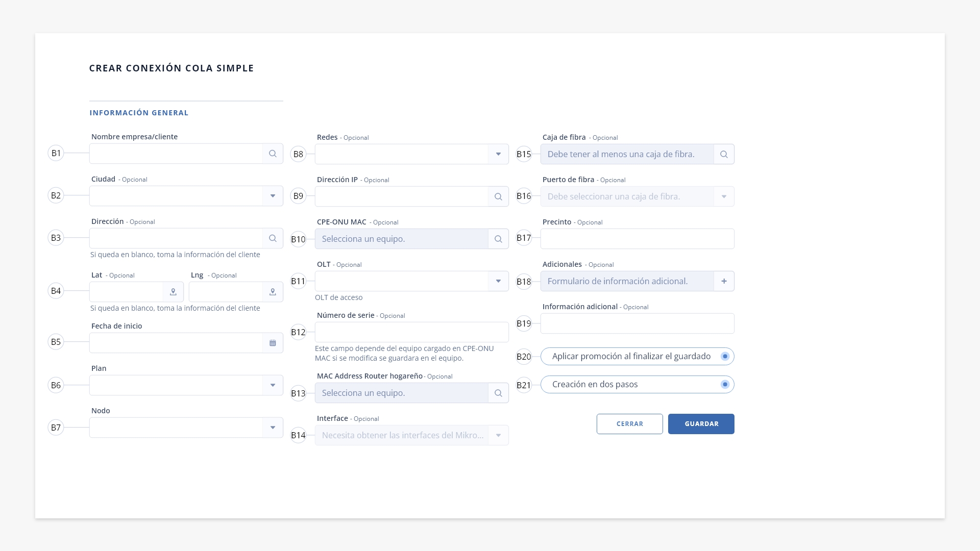Expand the OLT dropdown
The image size is (980, 551).
click(x=412, y=281)
